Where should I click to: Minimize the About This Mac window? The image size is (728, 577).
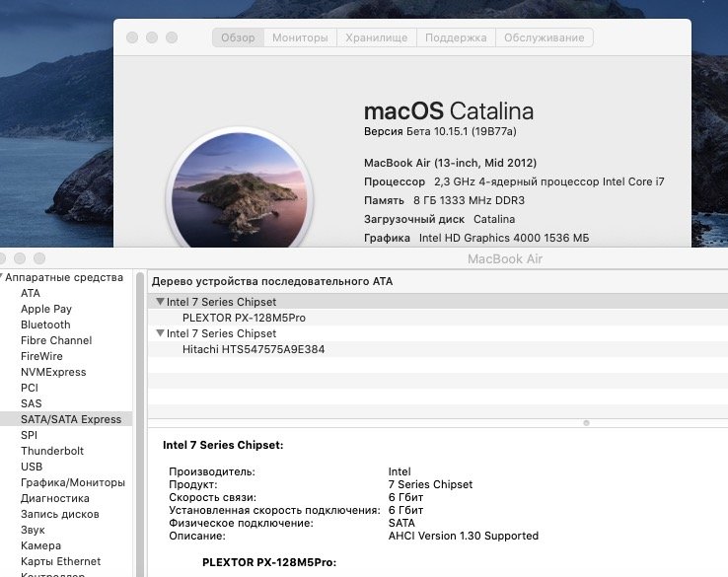click(x=152, y=37)
